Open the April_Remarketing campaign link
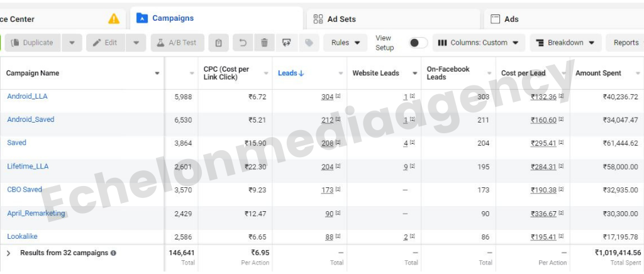This screenshot has width=644, height=274. click(x=36, y=213)
